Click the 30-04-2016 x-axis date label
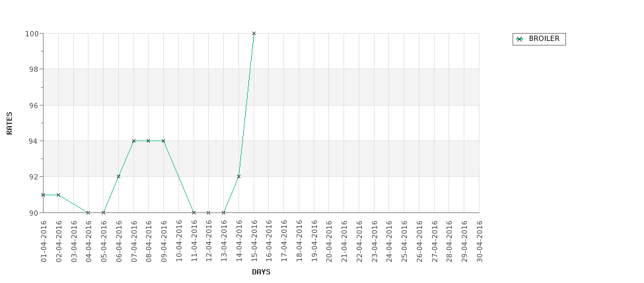The image size is (644, 283). [x=480, y=241]
